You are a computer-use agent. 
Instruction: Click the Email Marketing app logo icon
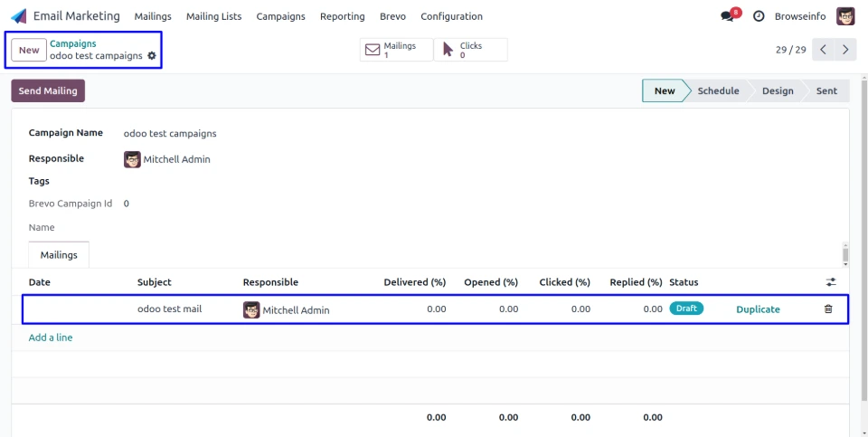pyautogui.click(x=19, y=16)
